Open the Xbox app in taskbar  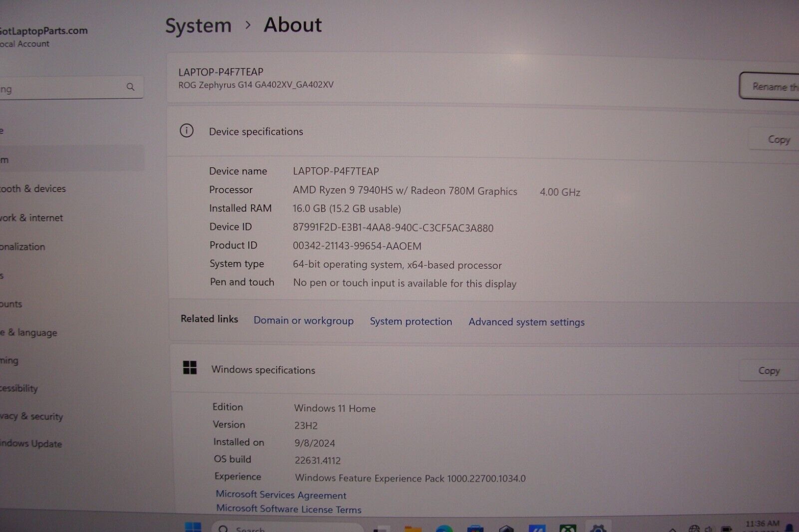click(x=568, y=528)
